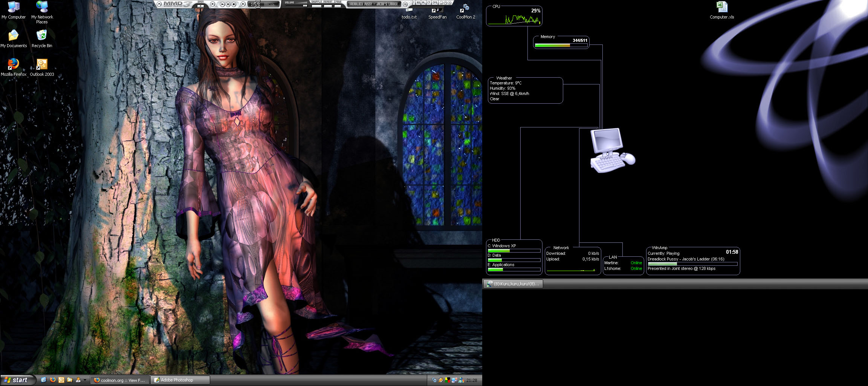Launch Outlook 2003 desktop shortcut
868x386 pixels.
(42, 67)
